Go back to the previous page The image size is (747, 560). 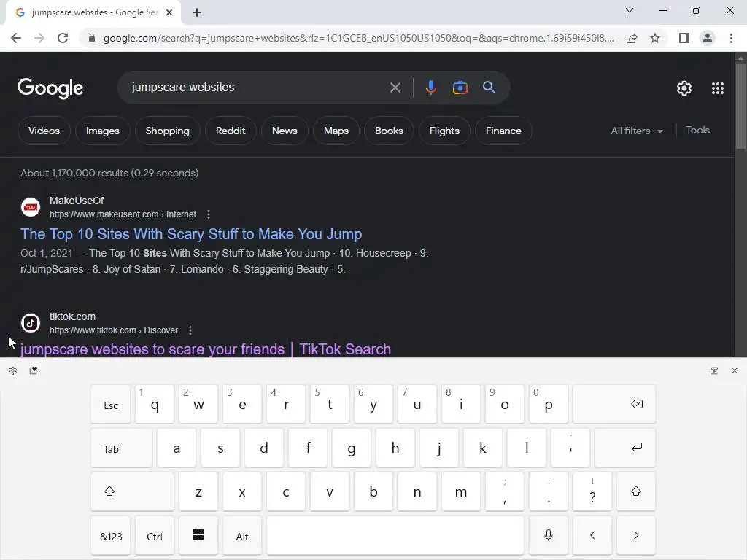tap(16, 38)
